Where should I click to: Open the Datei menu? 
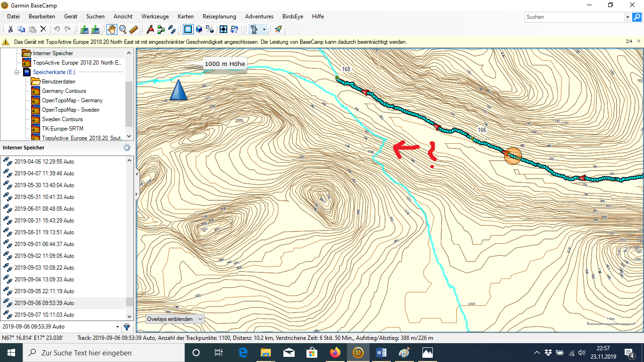click(x=13, y=16)
